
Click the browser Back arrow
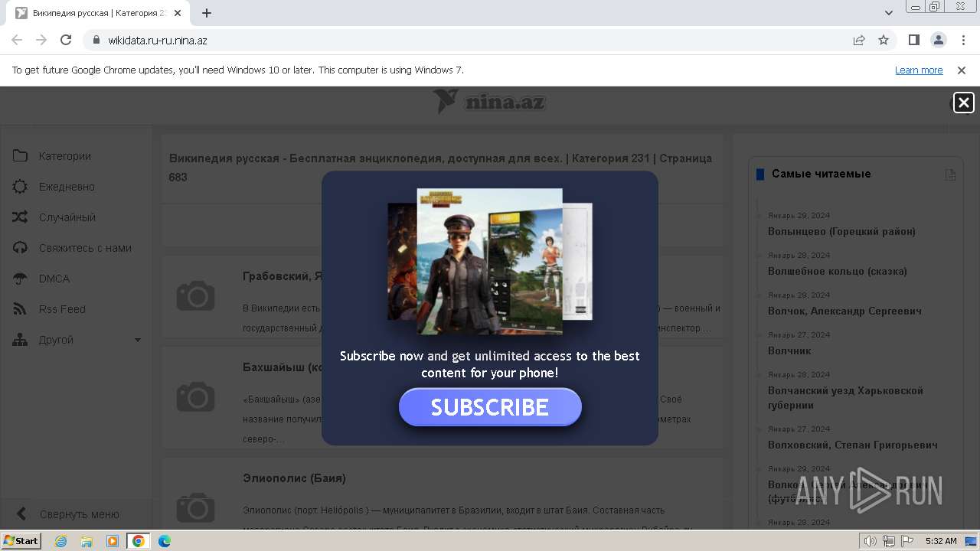click(x=17, y=40)
